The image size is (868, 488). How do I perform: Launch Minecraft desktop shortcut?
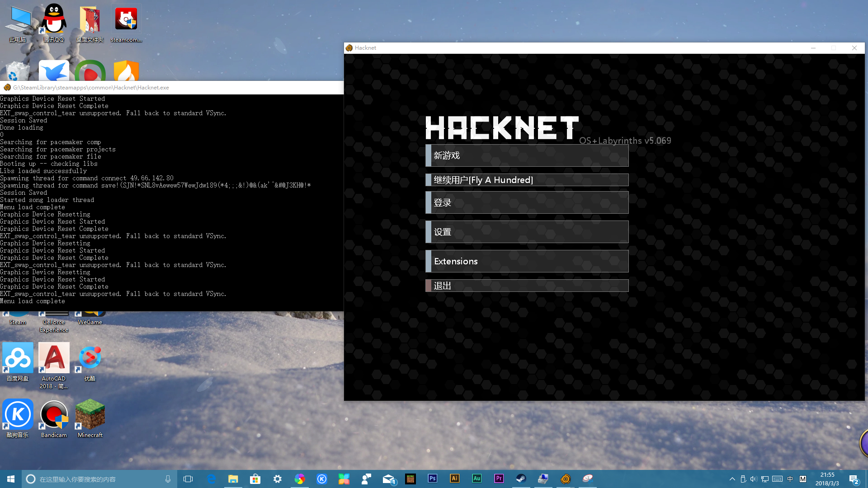tap(90, 418)
